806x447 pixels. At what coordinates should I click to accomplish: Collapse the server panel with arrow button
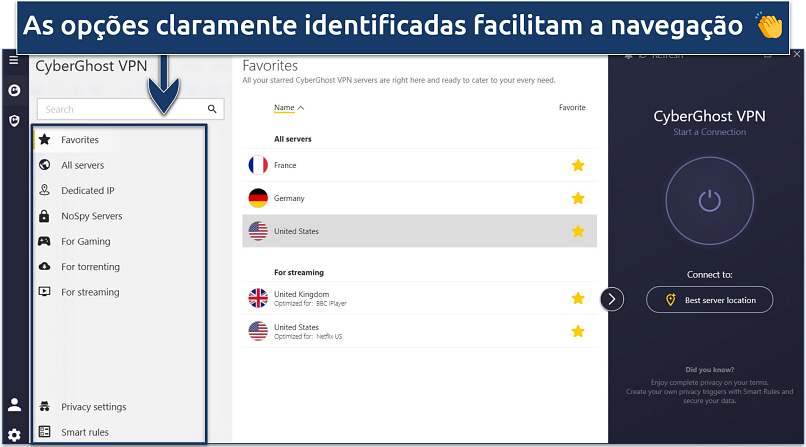click(x=612, y=299)
